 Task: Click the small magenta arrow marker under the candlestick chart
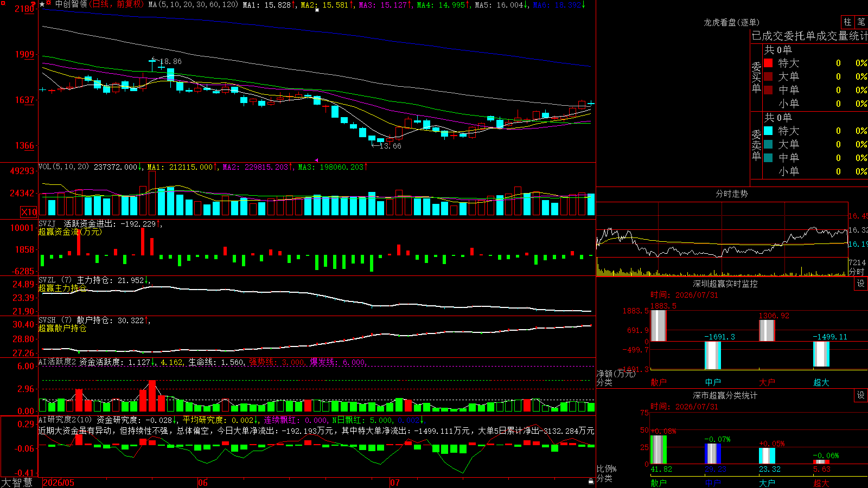click(316, 160)
